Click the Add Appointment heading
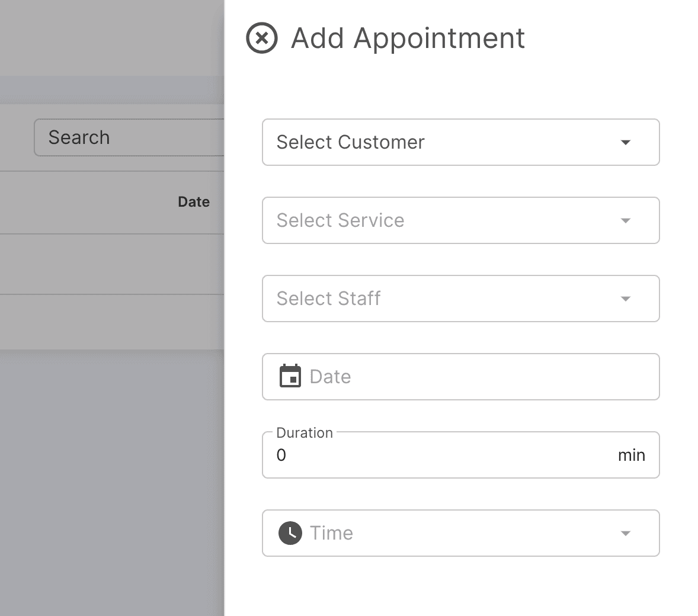The height and width of the screenshot is (616, 698). click(408, 38)
